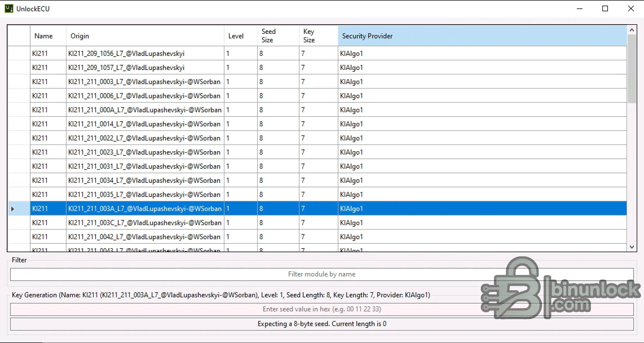Close the UnlockECU window

click(x=631, y=8)
